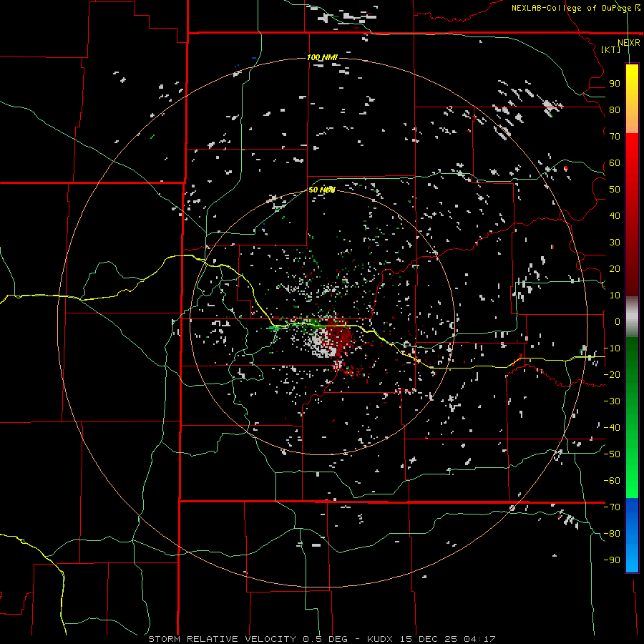Click the -50 scale value label
This screenshot has width=644, height=644.
click(612, 454)
